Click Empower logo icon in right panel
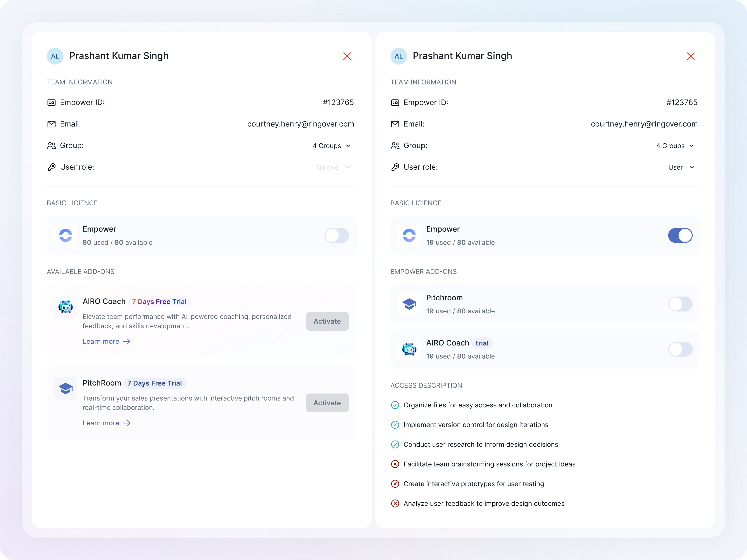Viewport: 747px width, 560px height. point(409,235)
